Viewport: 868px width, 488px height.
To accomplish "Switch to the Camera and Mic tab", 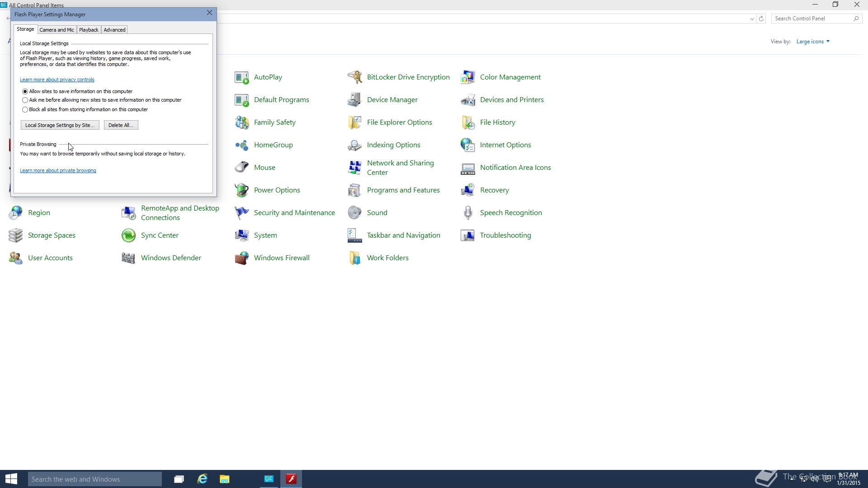I will pyautogui.click(x=57, y=30).
